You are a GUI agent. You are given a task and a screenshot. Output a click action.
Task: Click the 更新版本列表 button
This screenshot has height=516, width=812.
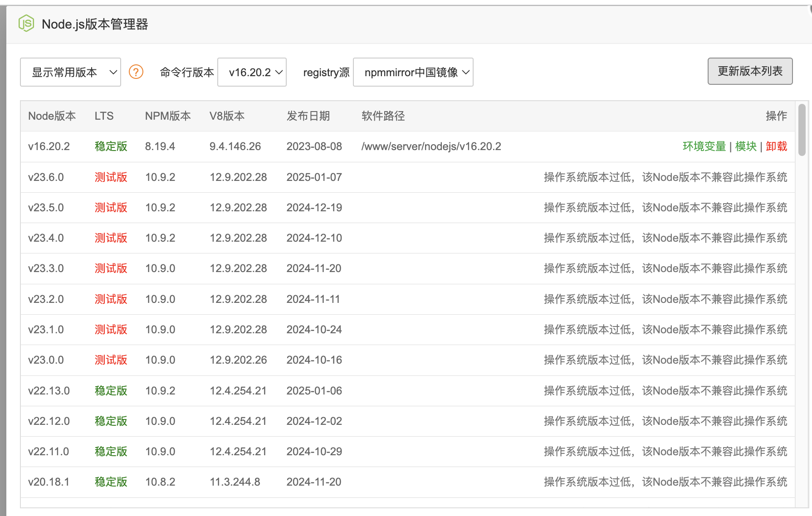click(x=750, y=71)
